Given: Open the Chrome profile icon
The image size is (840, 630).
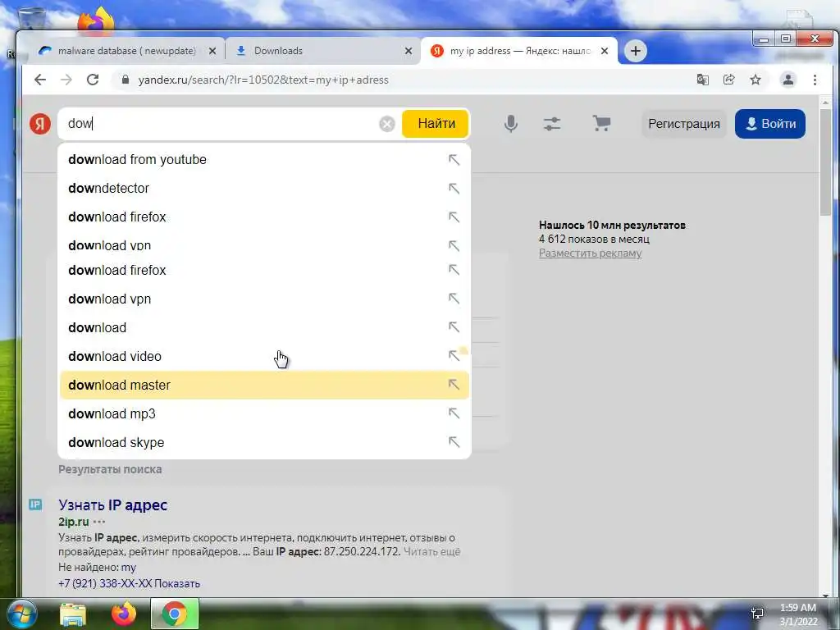Looking at the screenshot, I should point(788,80).
